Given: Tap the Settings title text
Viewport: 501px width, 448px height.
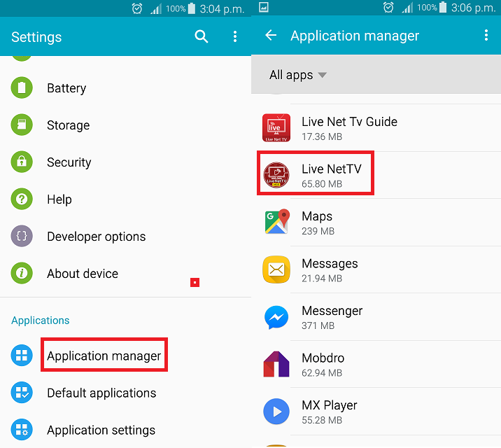Looking at the screenshot, I should point(36,37).
